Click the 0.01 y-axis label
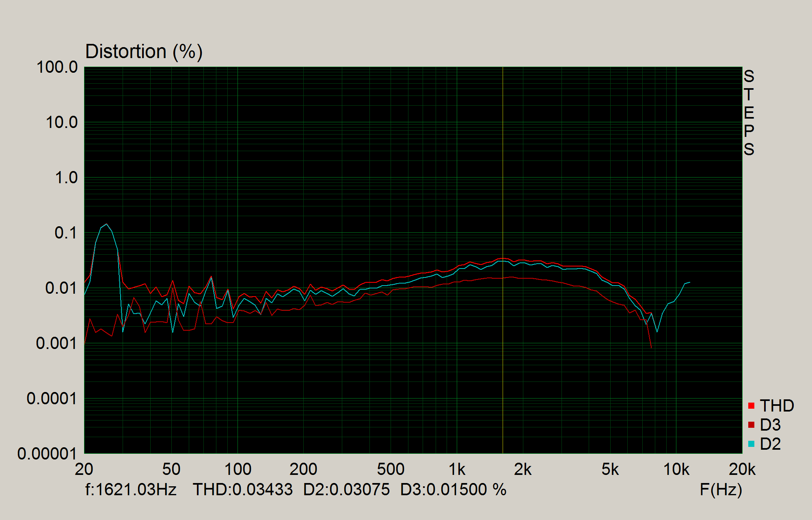Screen dimensions: 812x520 tap(61, 288)
